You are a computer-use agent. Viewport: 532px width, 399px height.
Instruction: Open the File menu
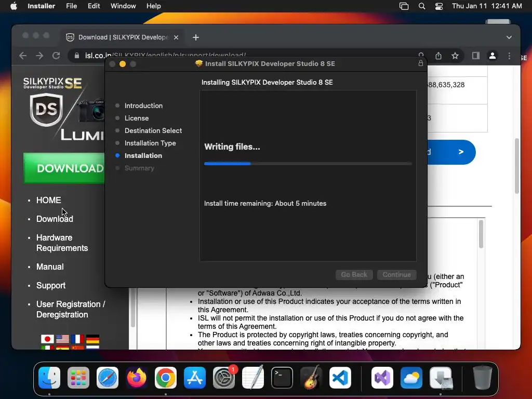coord(71,6)
